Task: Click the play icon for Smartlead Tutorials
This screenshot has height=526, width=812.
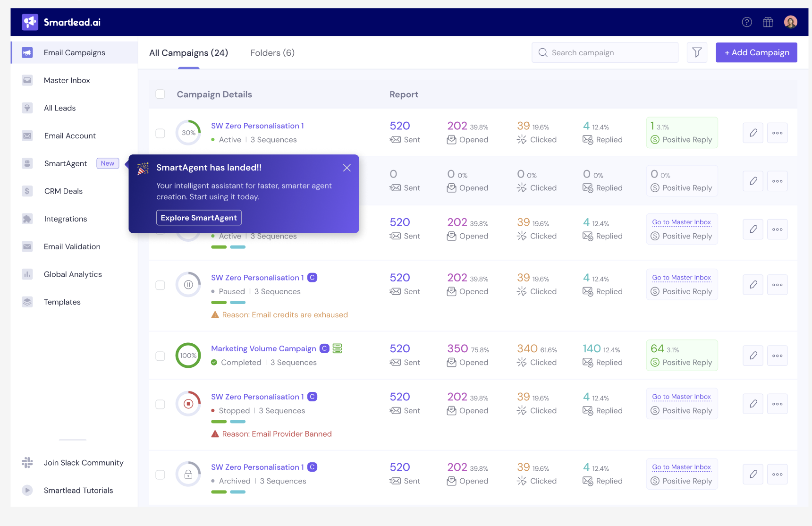Action: point(27,490)
